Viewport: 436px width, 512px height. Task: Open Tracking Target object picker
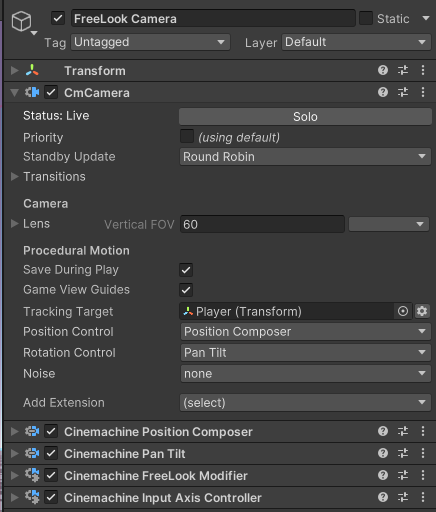click(403, 311)
